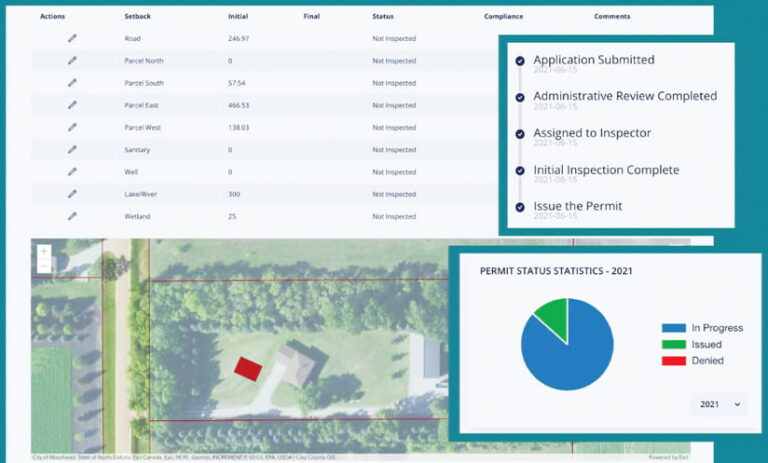This screenshot has width=768, height=463.
Task: Click the 246.97 initial value
Action: click(x=239, y=38)
